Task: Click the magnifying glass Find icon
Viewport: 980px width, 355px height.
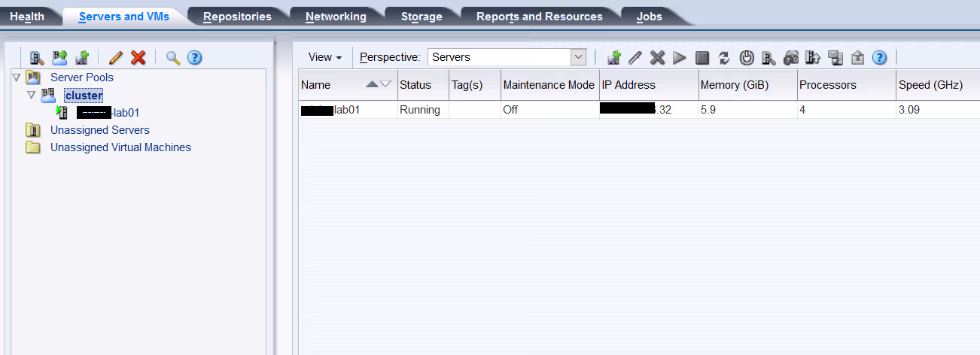Action: click(x=173, y=58)
